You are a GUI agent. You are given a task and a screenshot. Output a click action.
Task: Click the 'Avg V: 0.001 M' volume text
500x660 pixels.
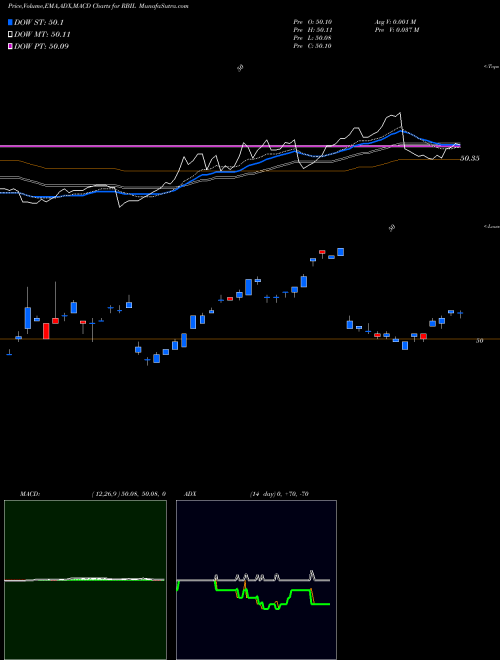[395, 22]
